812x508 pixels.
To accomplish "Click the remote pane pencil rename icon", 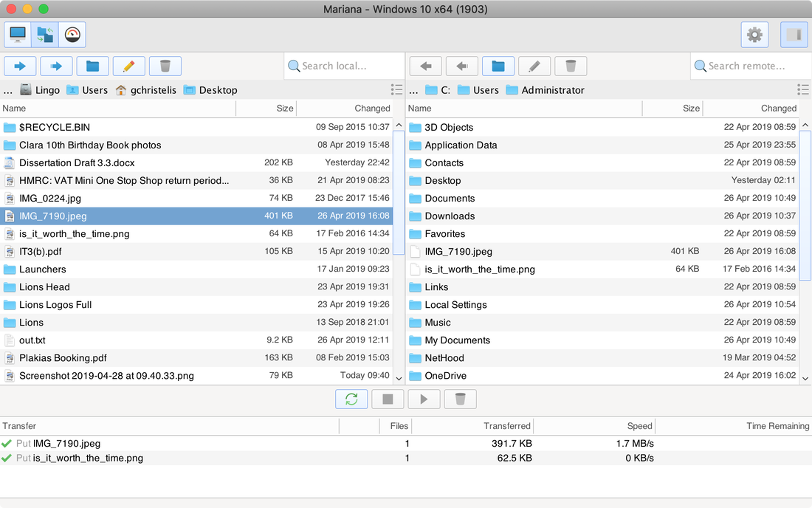I will click(x=534, y=66).
